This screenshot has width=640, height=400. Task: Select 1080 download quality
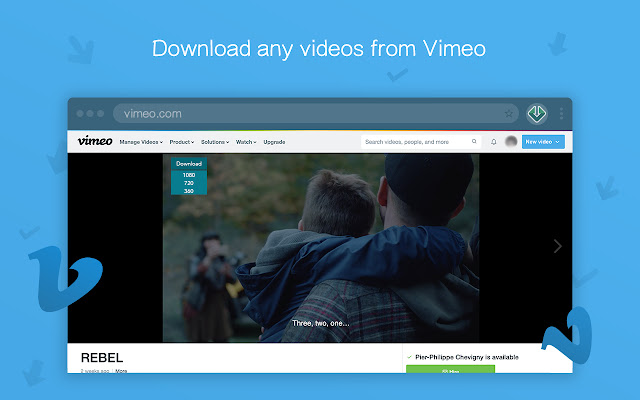click(x=189, y=175)
